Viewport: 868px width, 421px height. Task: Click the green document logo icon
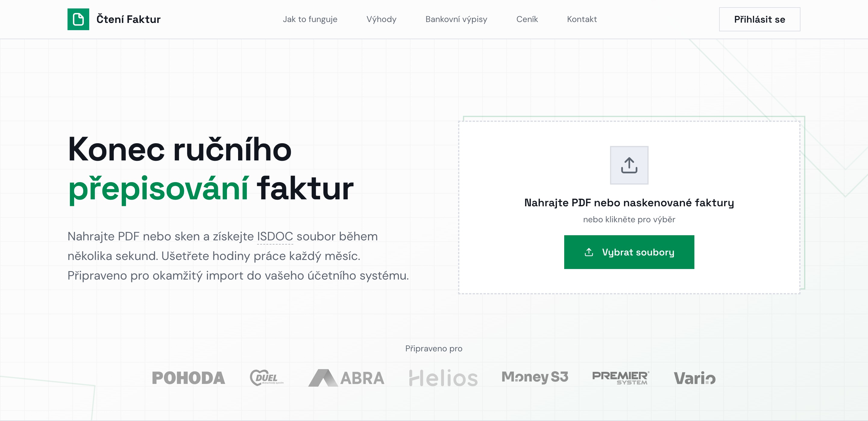pyautogui.click(x=78, y=19)
